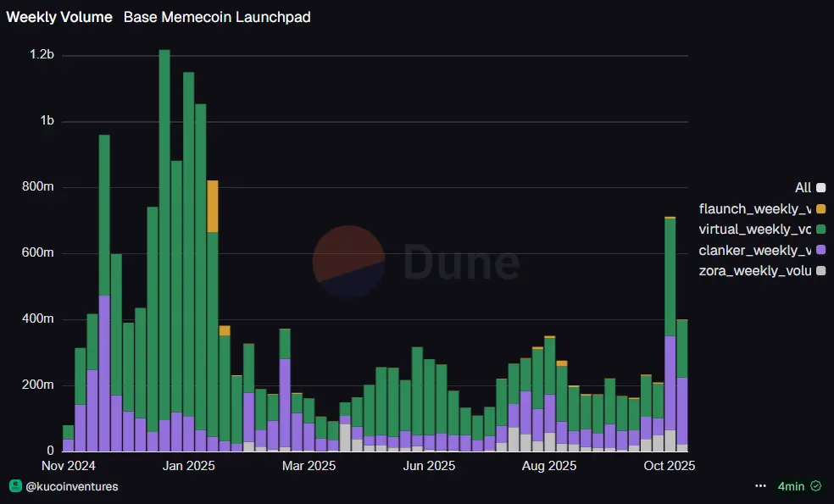Toggle the zora_weekly gray legend swatch
The width and height of the screenshot is (834, 504).
point(820,271)
